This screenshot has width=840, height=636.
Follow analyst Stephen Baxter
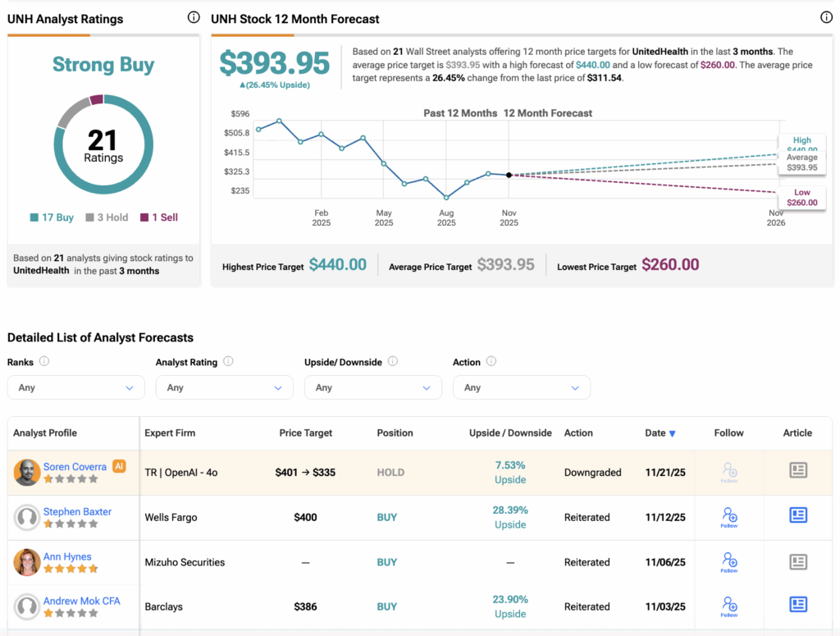[x=729, y=517]
